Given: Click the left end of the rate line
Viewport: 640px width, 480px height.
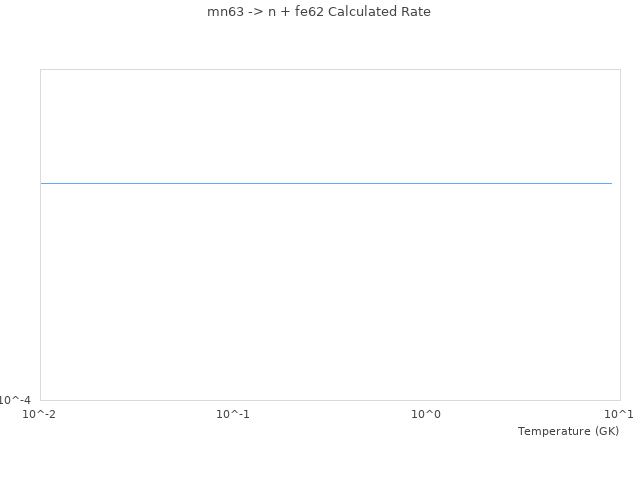Looking at the screenshot, I should tap(42, 183).
